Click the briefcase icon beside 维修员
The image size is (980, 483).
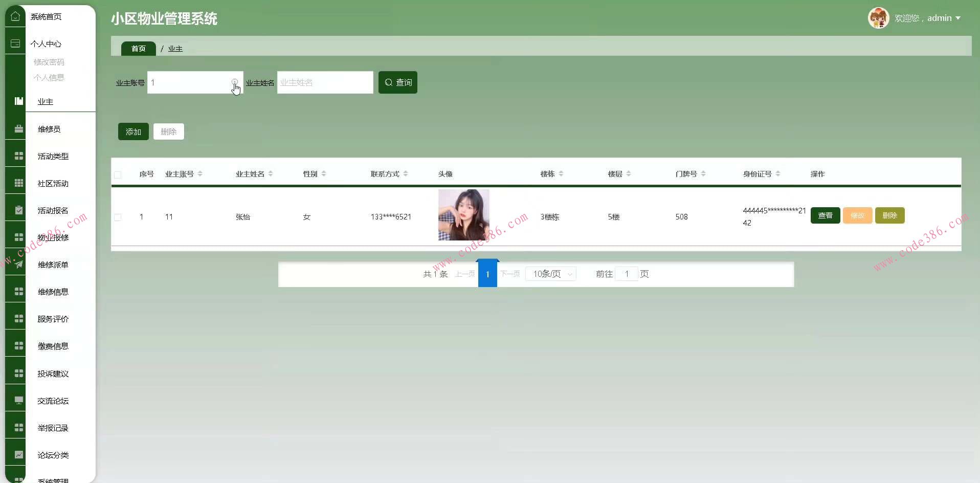point(19,129)
